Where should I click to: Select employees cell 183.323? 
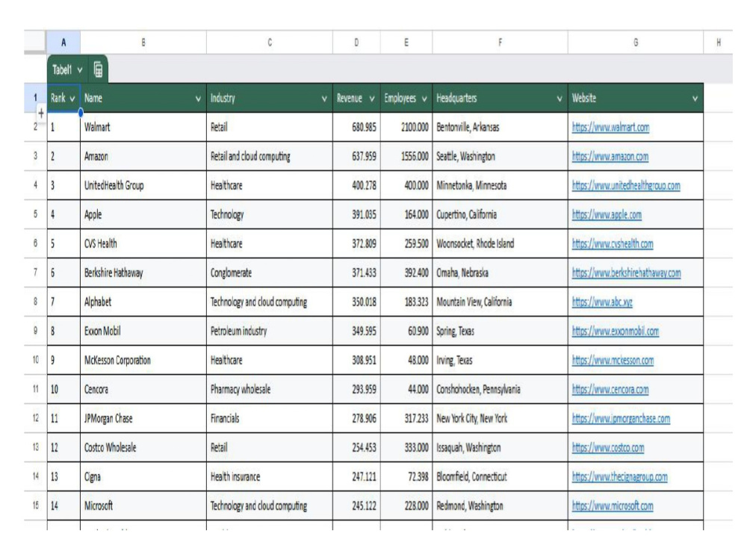406,302
